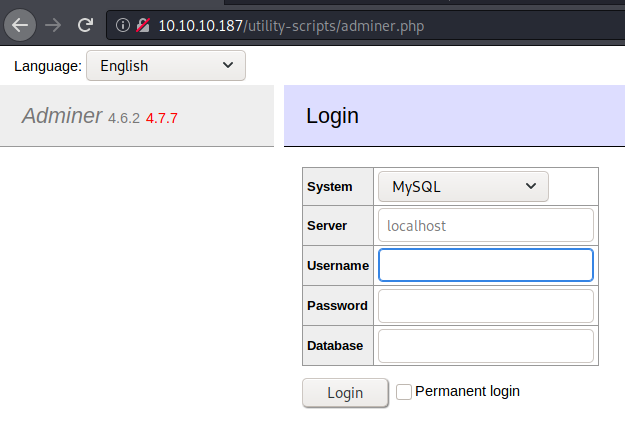Click the Language label text

coord(48,66)
